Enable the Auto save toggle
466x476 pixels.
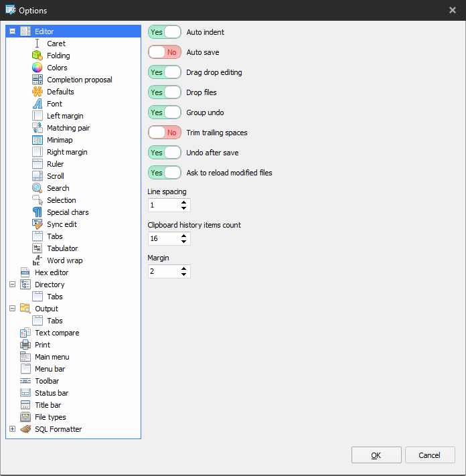coord(165,52)
